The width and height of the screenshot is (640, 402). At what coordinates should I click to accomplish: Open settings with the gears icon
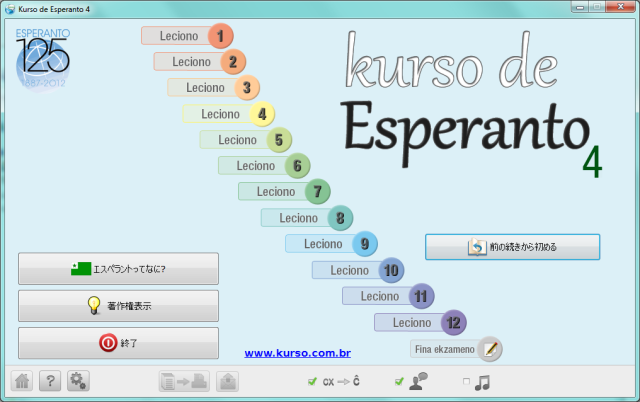pyautogui.click(x=77, y=381)
